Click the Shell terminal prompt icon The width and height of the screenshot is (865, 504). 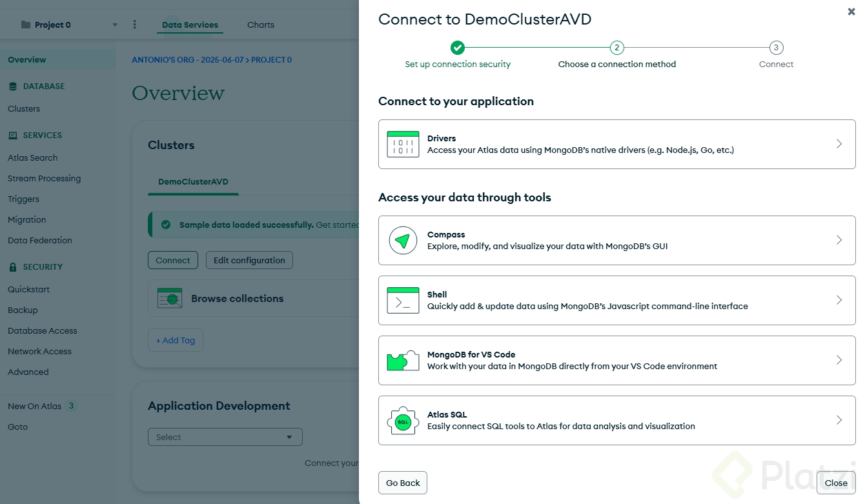403,301
